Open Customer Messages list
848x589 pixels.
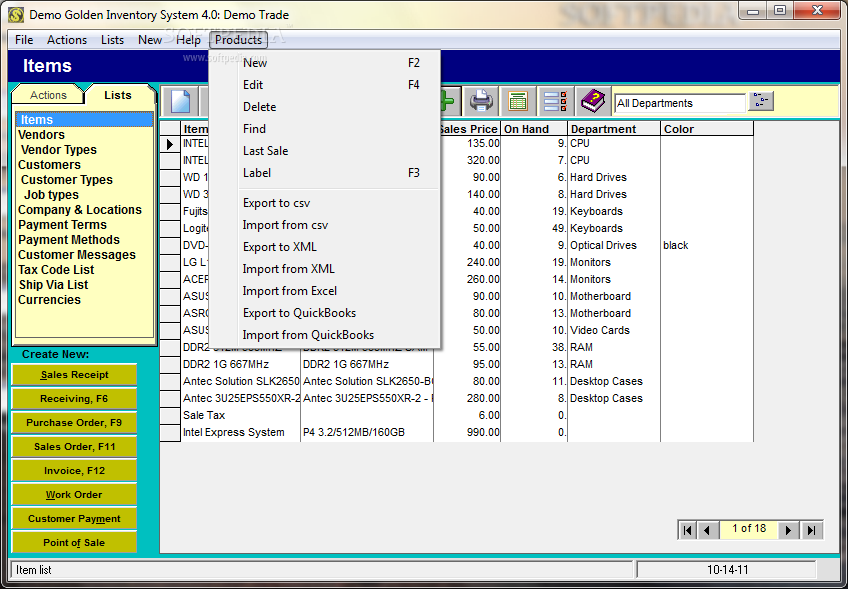click(77, 255)
